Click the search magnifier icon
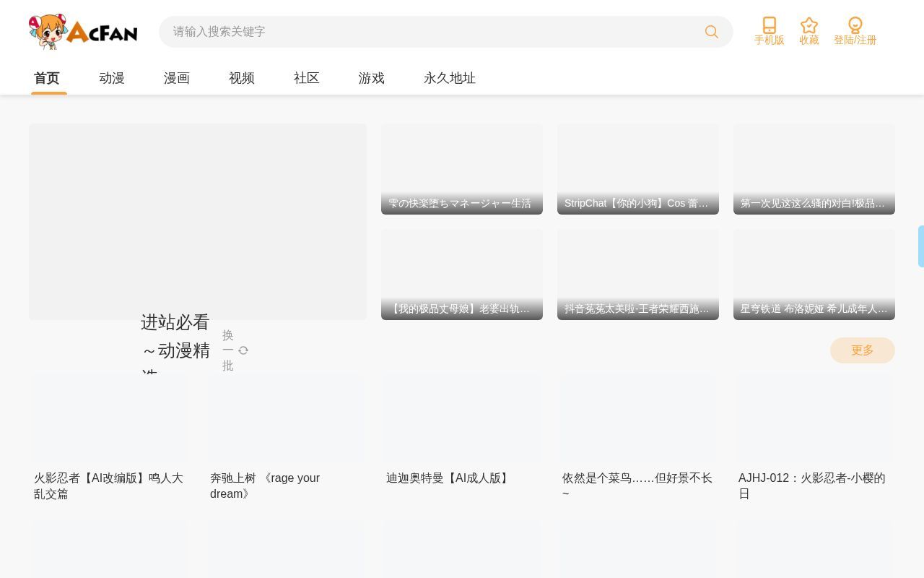The width and height of the screenshot is (924, 578). coord(712,32)
